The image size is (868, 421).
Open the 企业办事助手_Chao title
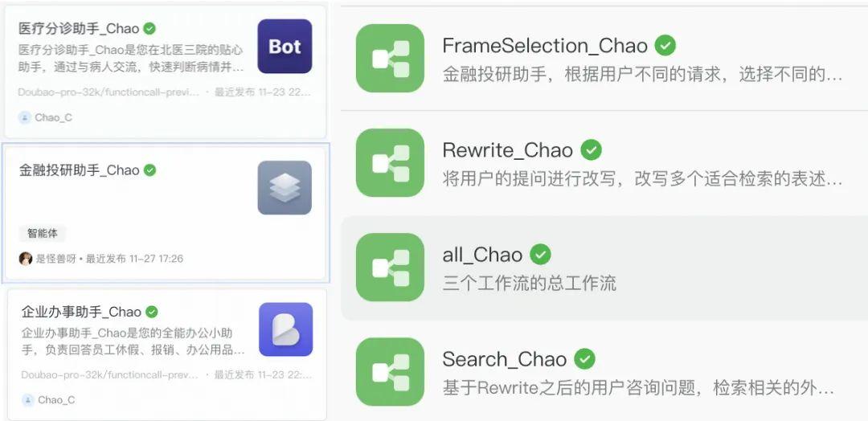click(81, 312)
